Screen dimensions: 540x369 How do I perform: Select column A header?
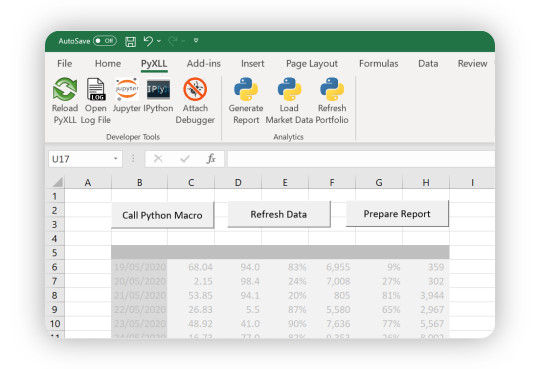coord(88,182)
